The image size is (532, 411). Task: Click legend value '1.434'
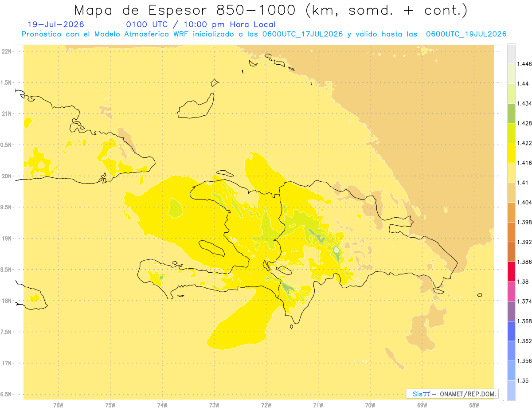coord(525,104)
